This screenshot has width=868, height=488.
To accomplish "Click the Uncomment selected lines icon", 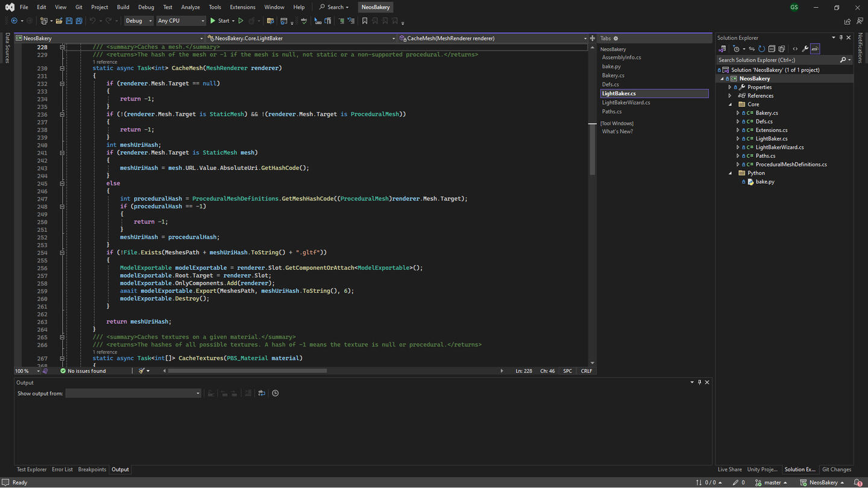I will (x=351, y=21).
